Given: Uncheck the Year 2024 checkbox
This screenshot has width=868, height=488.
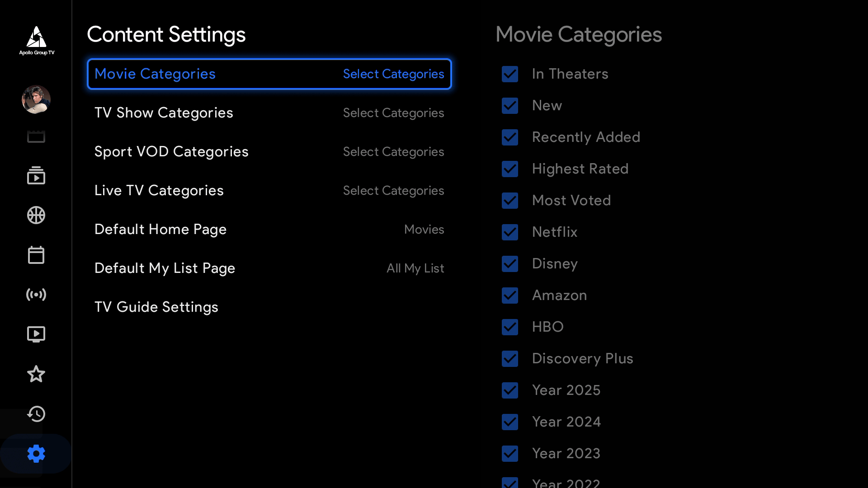Looking at the screenshot, I should click(510, 422).
